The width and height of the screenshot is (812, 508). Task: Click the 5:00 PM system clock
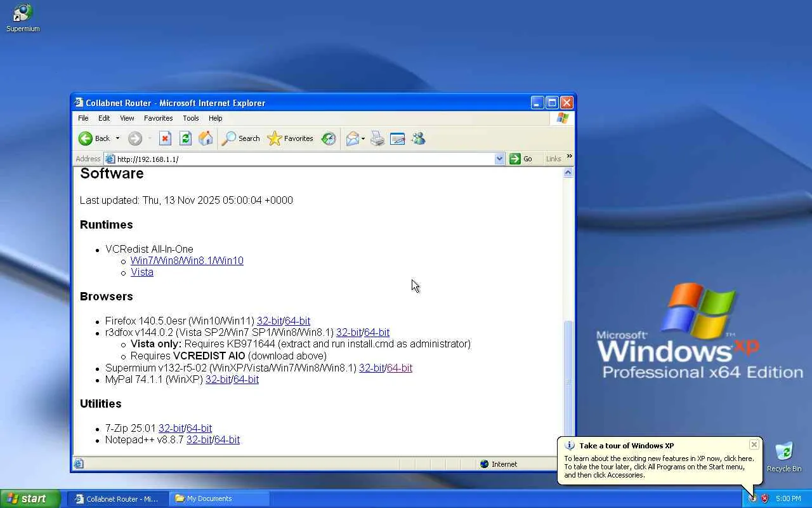click(x=789, y=498)
